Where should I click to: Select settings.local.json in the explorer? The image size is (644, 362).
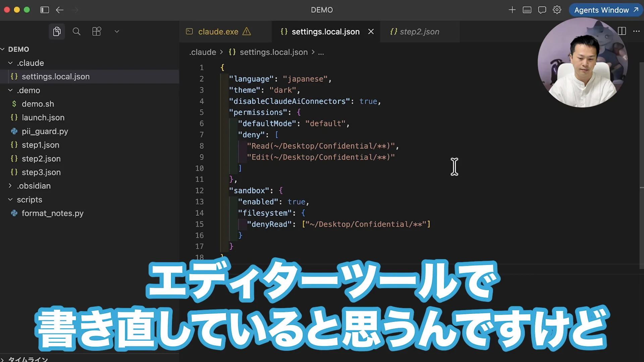(90, 77)
